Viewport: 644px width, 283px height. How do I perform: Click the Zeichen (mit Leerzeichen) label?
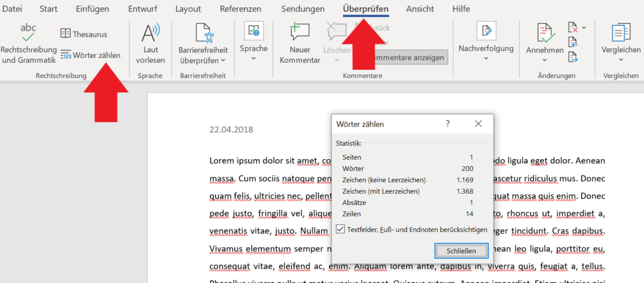click(380, 191)
